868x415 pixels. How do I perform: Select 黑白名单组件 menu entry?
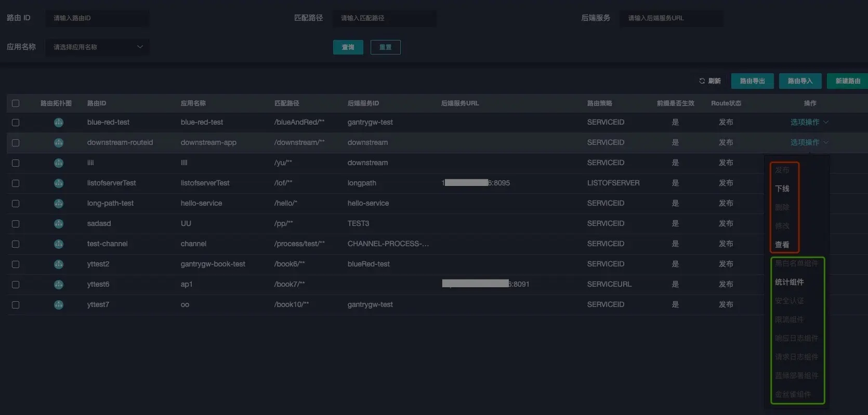[797, 263]
